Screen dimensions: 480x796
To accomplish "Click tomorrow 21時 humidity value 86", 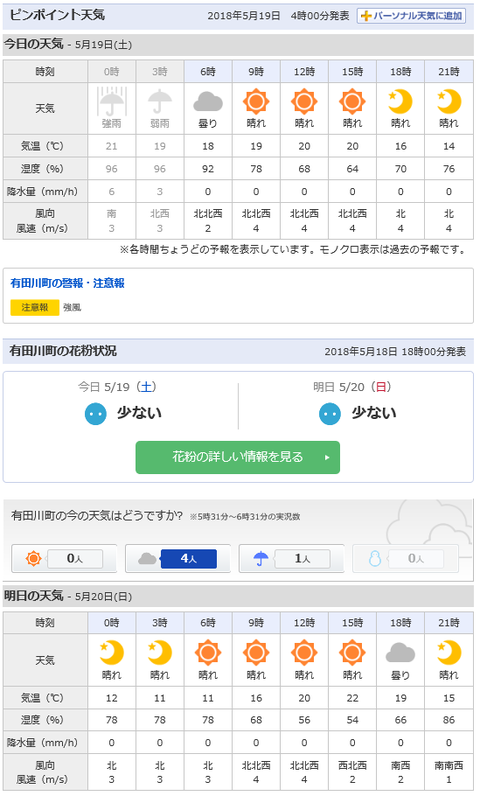I will 449,720.
